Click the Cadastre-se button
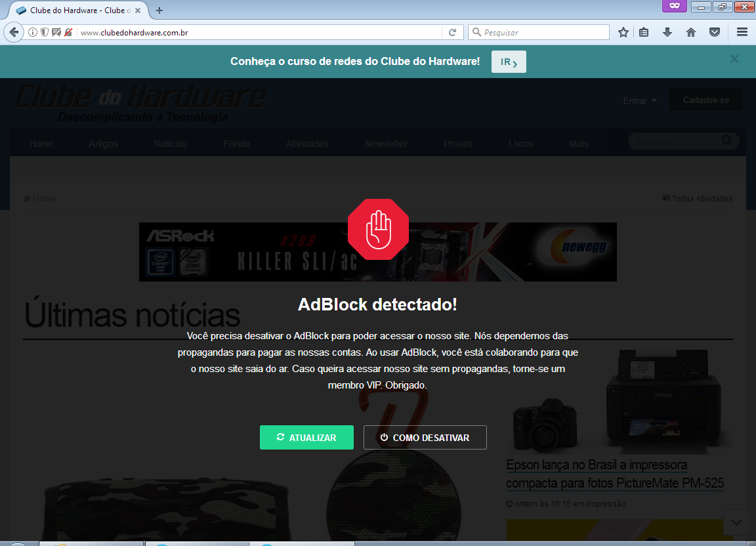Viewport: 756px width, 546px height. click(706, 100)
